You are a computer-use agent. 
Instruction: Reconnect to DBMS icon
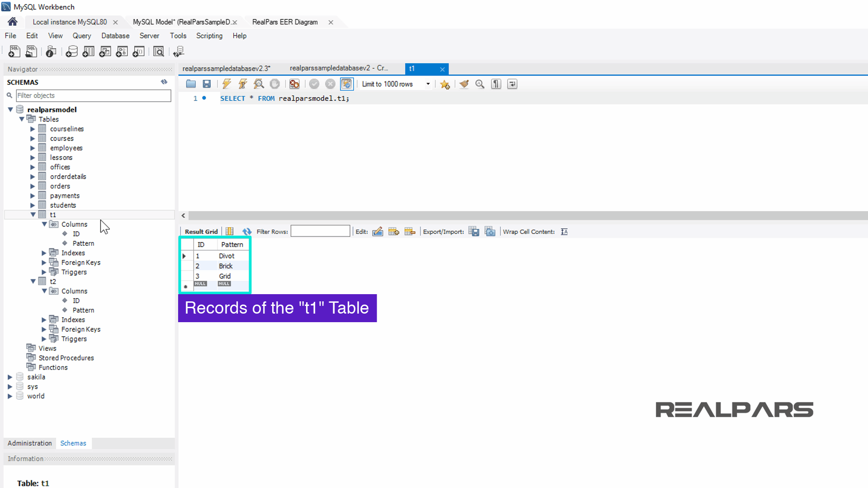(179, 52)
